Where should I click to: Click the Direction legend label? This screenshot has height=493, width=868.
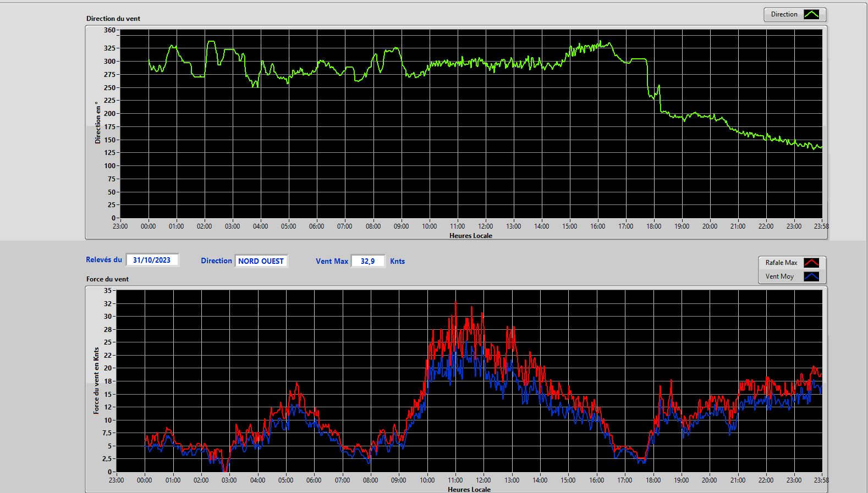[784, 14]
